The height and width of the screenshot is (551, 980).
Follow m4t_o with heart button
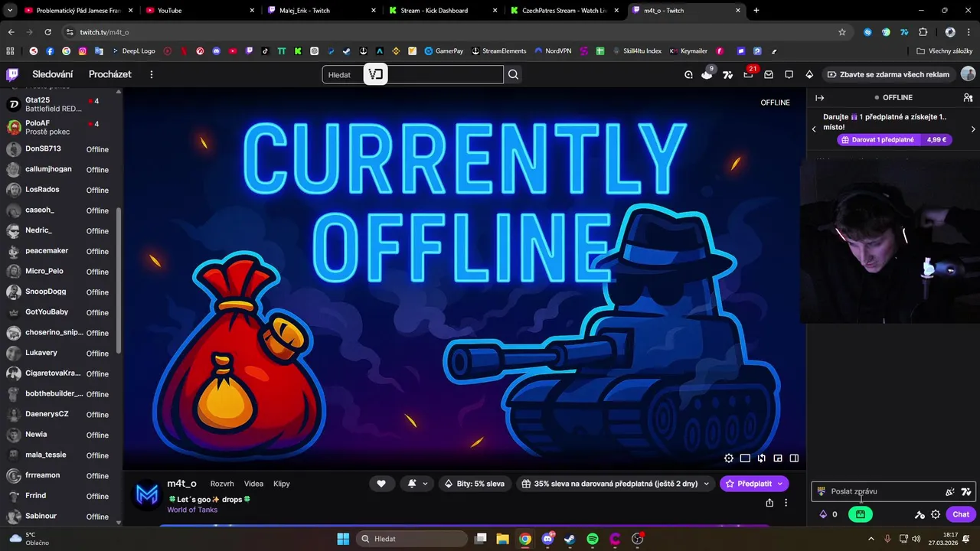click(381, 484)
